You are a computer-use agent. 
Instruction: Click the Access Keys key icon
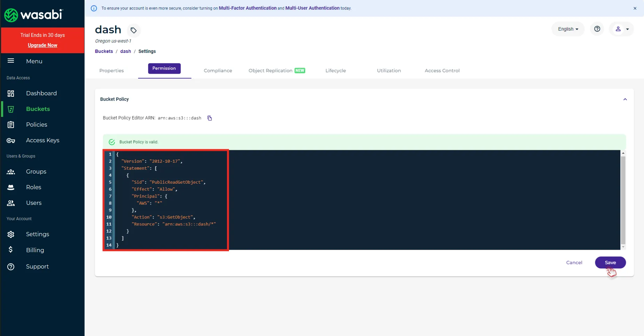click(11, 141)
